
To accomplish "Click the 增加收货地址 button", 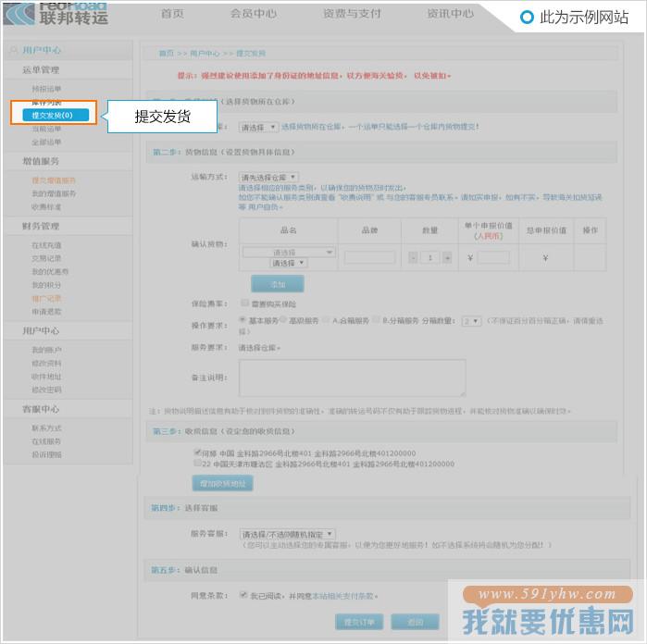I will pyautogui.click(x=222, y=483).
